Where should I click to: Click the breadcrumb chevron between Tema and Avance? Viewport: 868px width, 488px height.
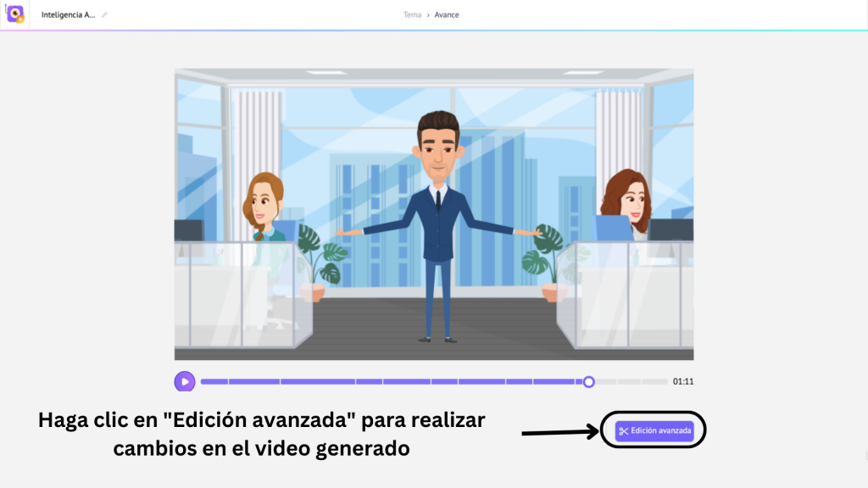tap(428, 15)
